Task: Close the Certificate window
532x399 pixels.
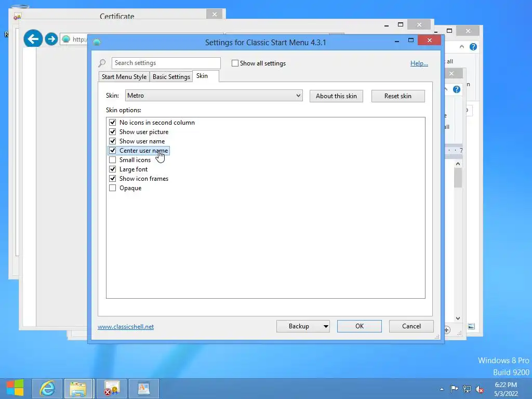Action: pyautogui.click(x=215, y=14)
